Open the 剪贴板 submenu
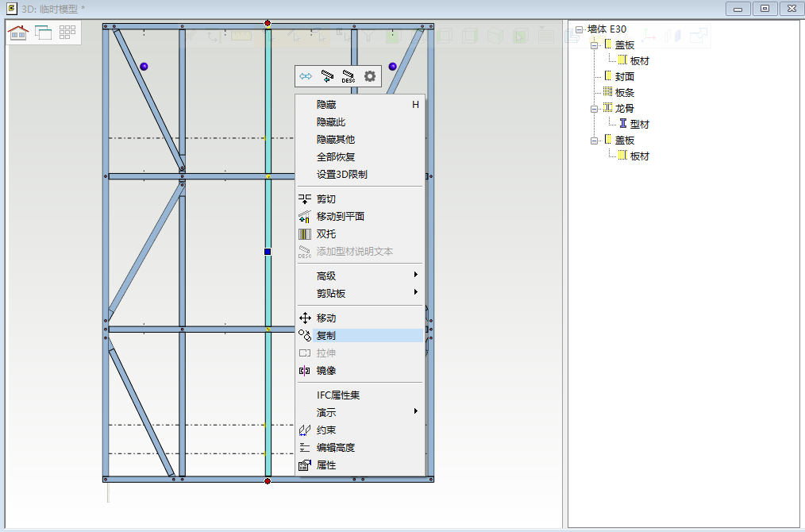 [360, 294]
